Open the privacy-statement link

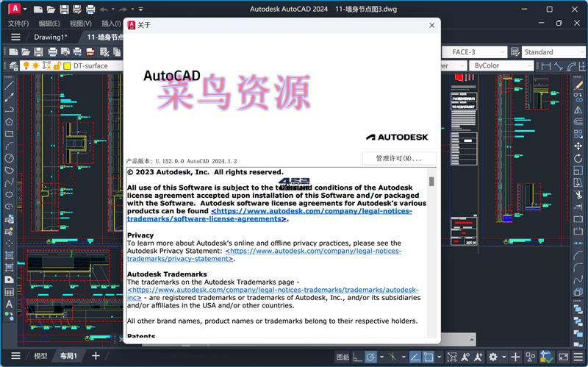point(265,254)
